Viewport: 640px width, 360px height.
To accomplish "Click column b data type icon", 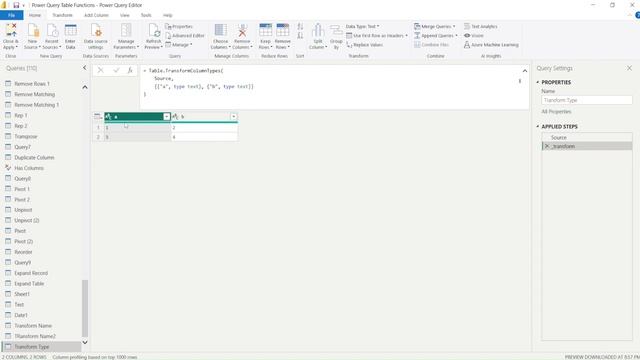I will (176, 117).
